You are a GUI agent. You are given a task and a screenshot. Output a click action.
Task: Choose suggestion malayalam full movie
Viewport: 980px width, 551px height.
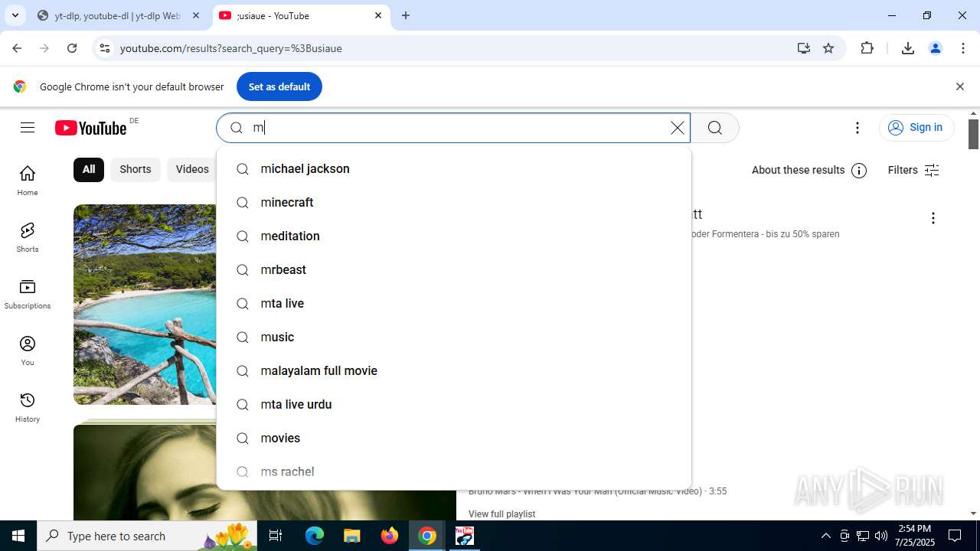454,370
